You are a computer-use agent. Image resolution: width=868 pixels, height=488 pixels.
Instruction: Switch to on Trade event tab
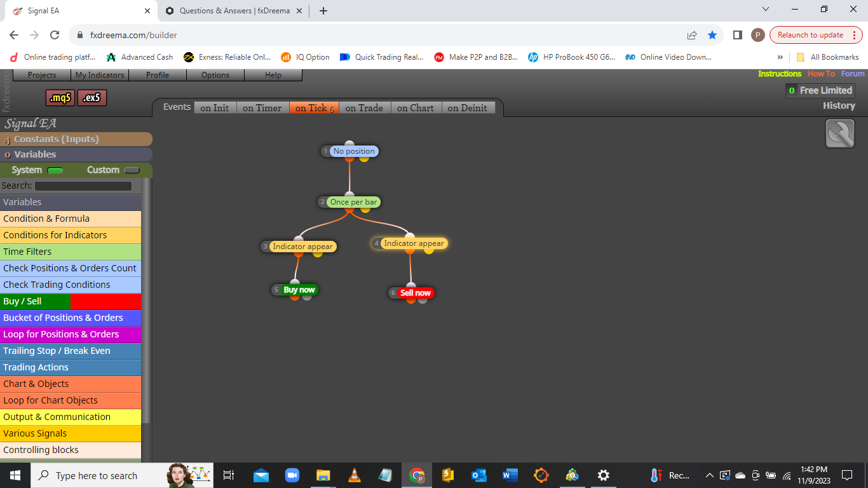364,108
